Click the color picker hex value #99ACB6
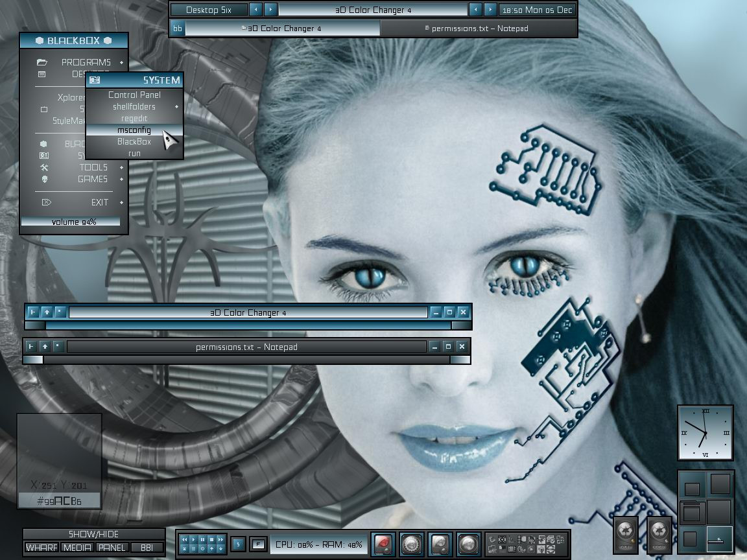The height and width of the screenshot is (560, 747). coord(59,500)
